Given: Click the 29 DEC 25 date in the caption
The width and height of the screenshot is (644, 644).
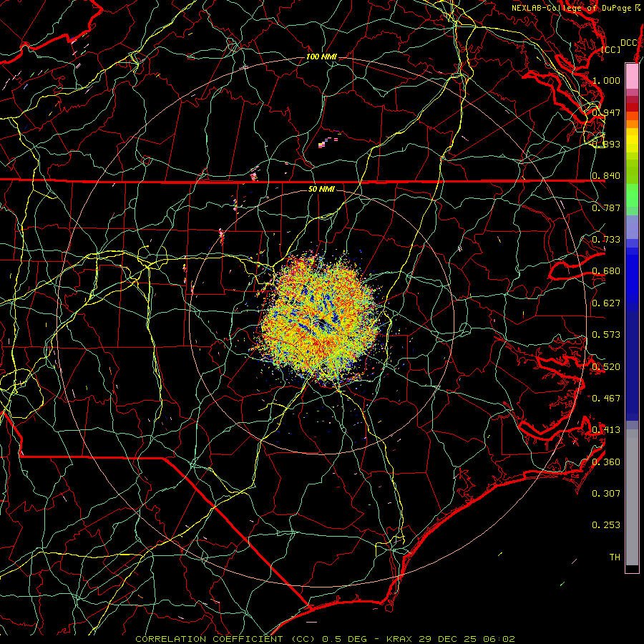Looking at the screenshot, I should tap(448, 639).
